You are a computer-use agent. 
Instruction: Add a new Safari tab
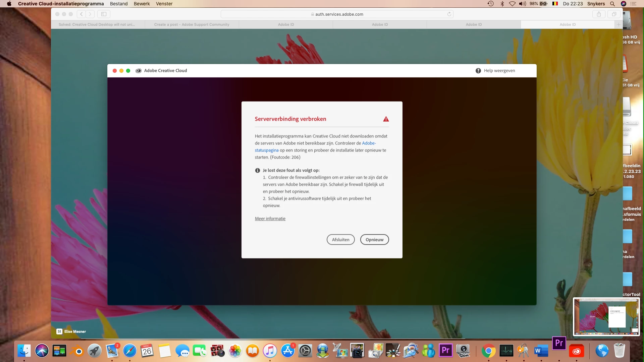(619, 24)
